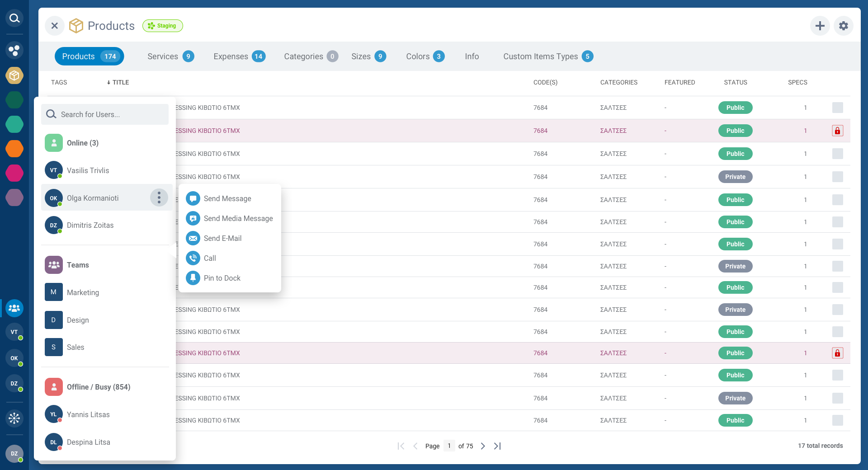Click the Search for Users input field
The height and width of the screenshot is (470, 868).
[x=105, y=114]
